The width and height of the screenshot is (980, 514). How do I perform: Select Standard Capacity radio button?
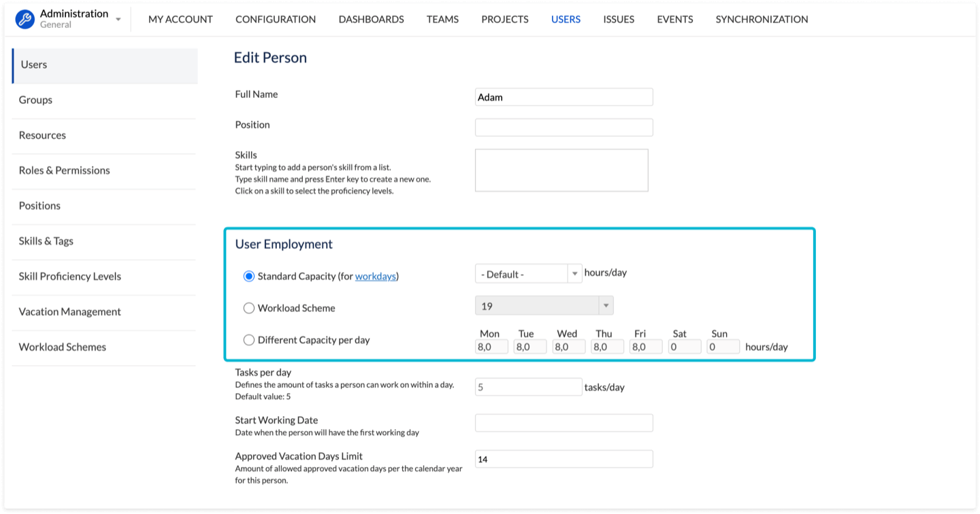tap(249, 277)
